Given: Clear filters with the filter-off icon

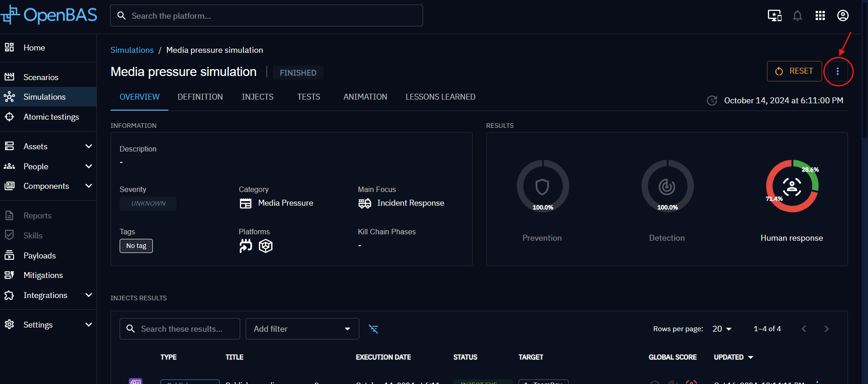Looking at the screenshot, I should (x=373, y=329).
